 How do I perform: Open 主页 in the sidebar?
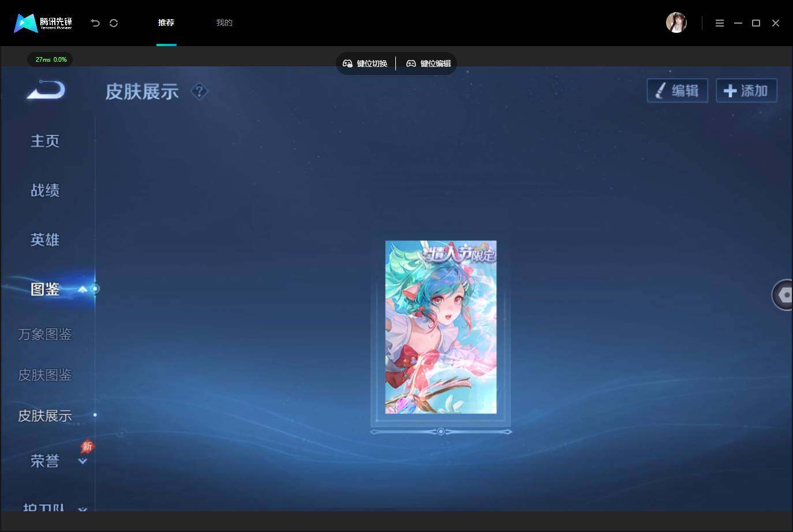45,141
